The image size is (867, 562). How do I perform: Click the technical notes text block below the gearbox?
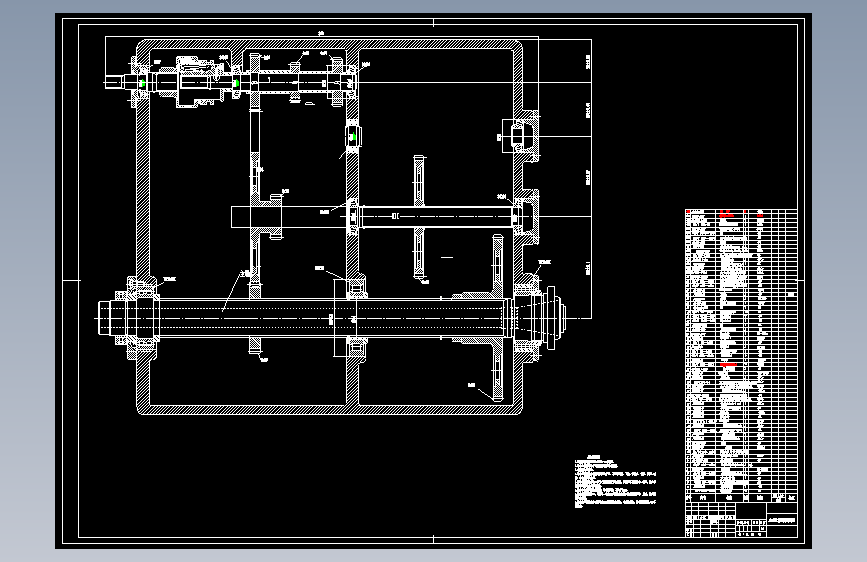[615, 481]
